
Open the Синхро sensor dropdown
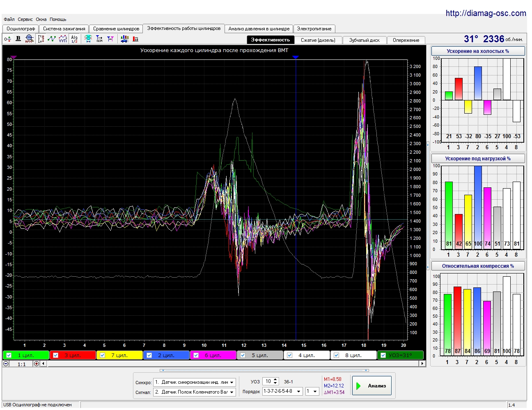[x=195, y=382]
